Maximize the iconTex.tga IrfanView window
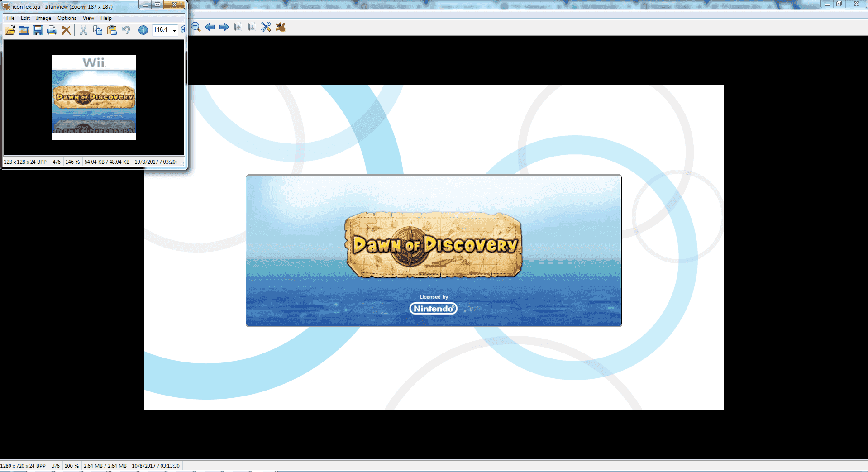This screenshot has height=472, width=868. tap(157, 5)
